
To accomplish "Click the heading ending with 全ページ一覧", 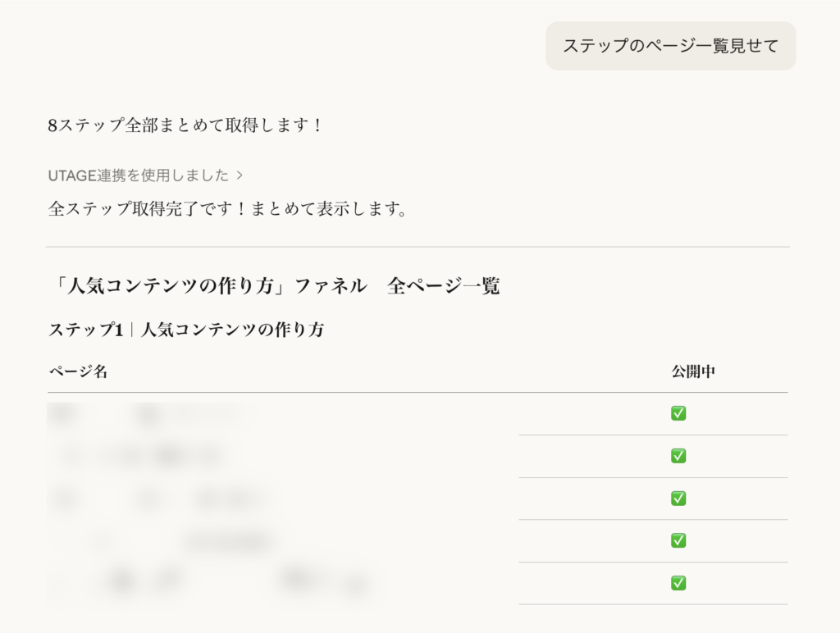I will pos(274,286).
